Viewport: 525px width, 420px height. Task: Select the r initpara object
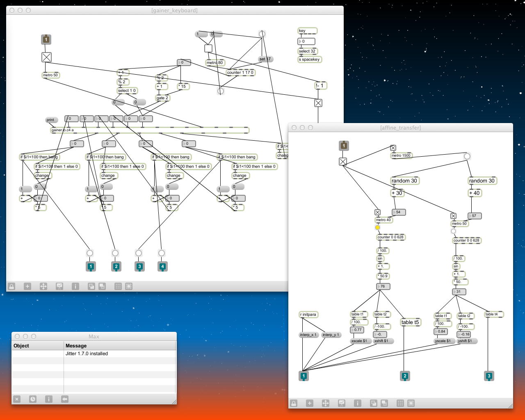tap(308, 315)
